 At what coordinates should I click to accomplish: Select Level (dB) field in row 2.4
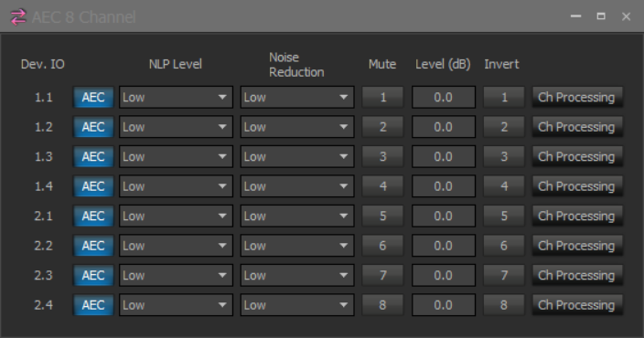(x=444, y=305)
